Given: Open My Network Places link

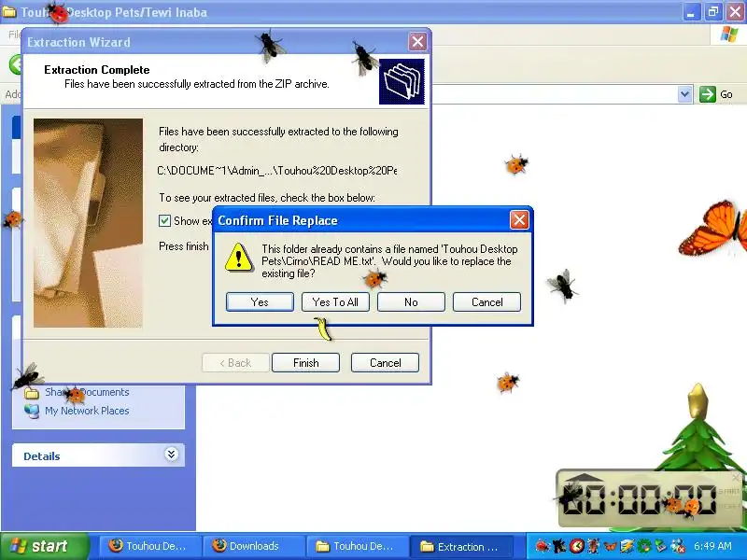Looking at the screenshot, I should 87,411.
